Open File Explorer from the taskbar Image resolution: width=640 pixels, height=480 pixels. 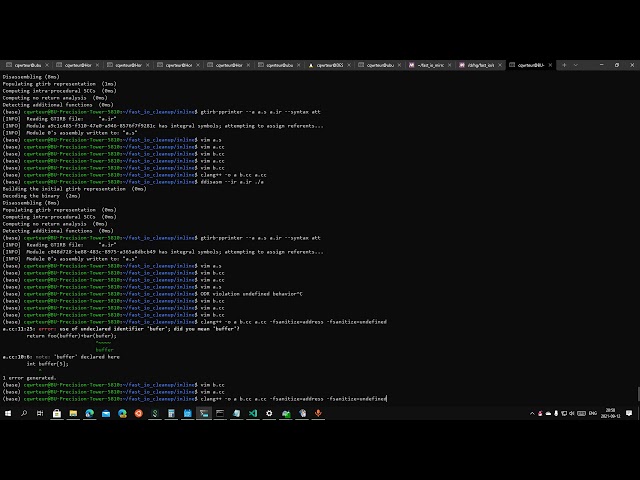pyautogui.click(x=73, y=413)
